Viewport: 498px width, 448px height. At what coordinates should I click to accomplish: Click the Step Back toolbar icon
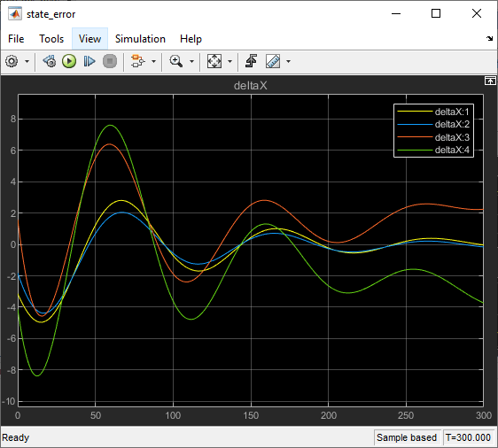(50, 61)
